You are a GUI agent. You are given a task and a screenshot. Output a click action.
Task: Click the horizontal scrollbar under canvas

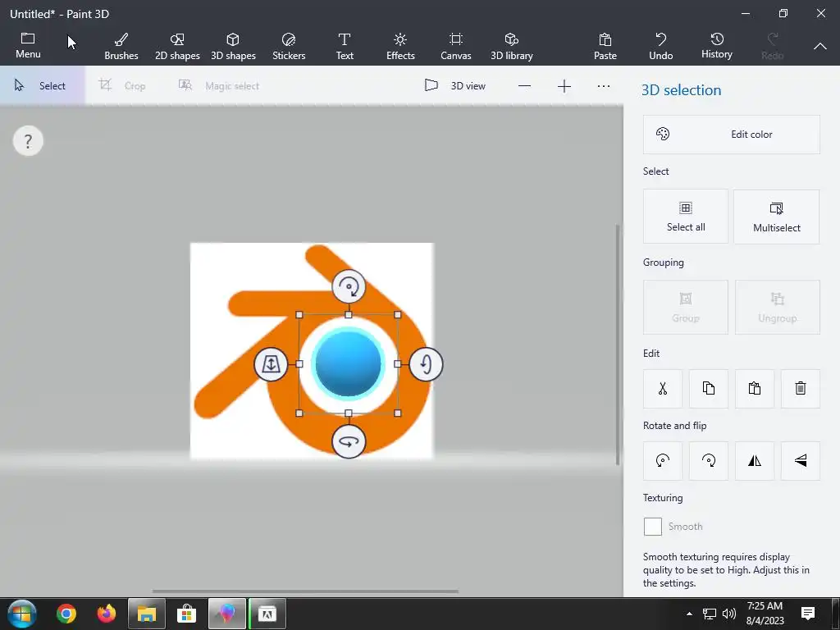(305, 591)
